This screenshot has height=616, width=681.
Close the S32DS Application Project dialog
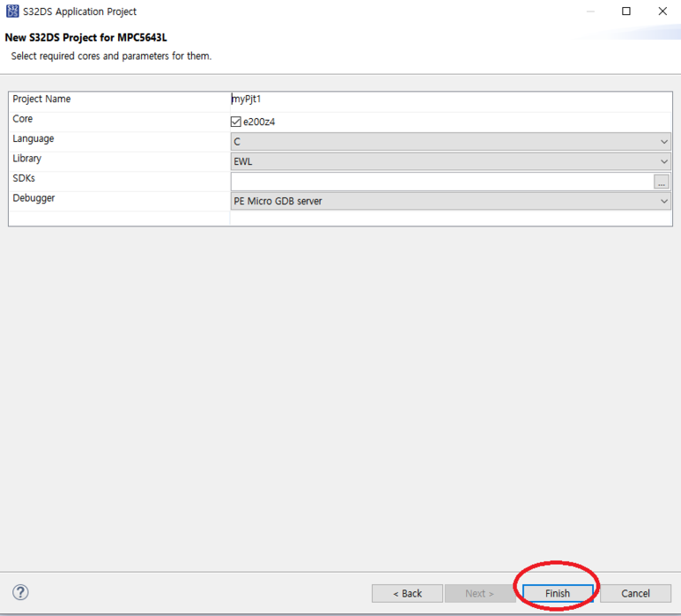662,11
